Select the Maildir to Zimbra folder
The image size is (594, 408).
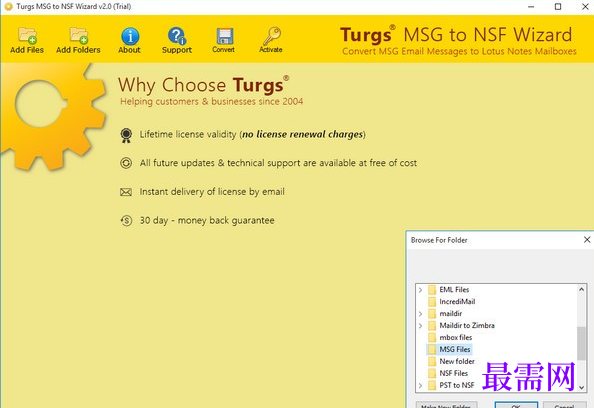click(467, 325)
